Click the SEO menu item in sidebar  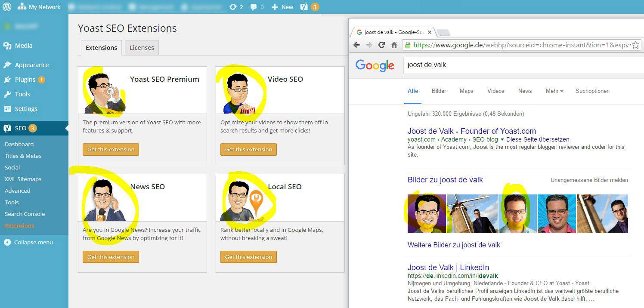(x=34, y=128)
